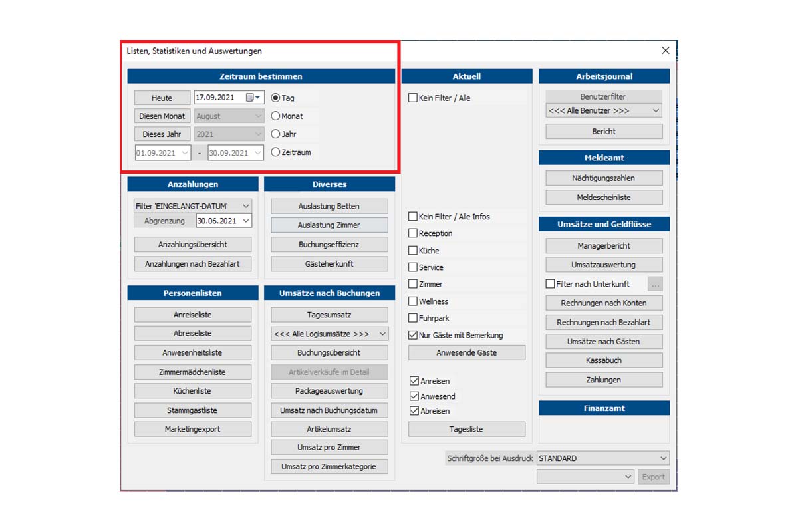Screen dimensions: 798x532
Task: Click the Auslastung Zimmer button
Action: coord(329,225)
